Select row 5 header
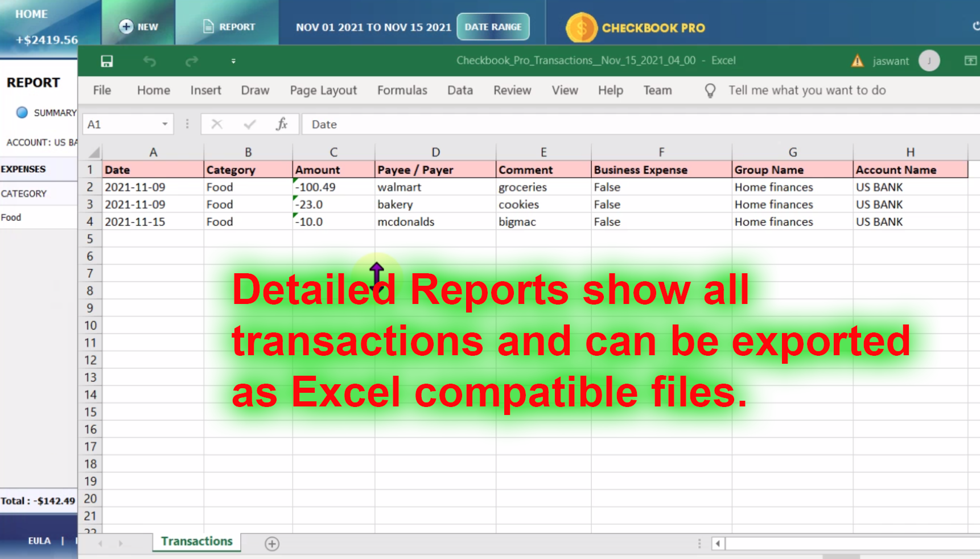 tap(89, 239)
